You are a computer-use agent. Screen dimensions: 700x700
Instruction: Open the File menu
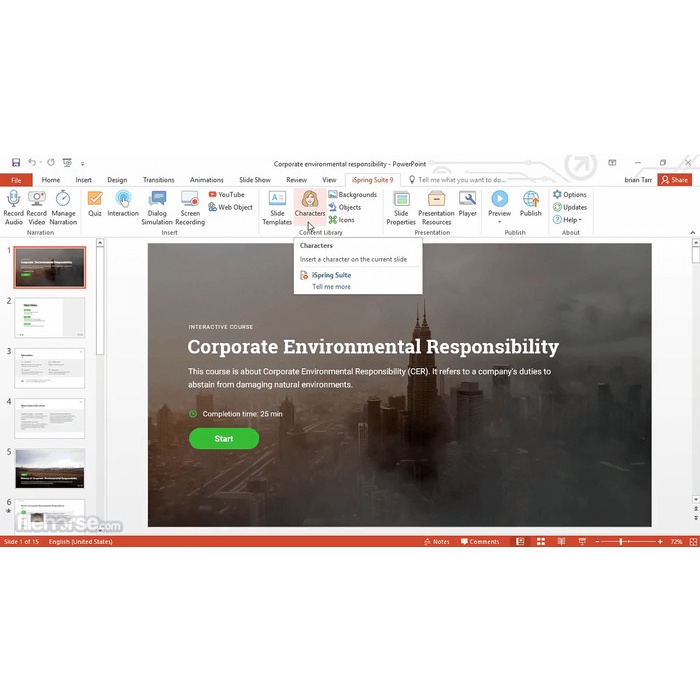pyautogui.click(x=16, y=180)
